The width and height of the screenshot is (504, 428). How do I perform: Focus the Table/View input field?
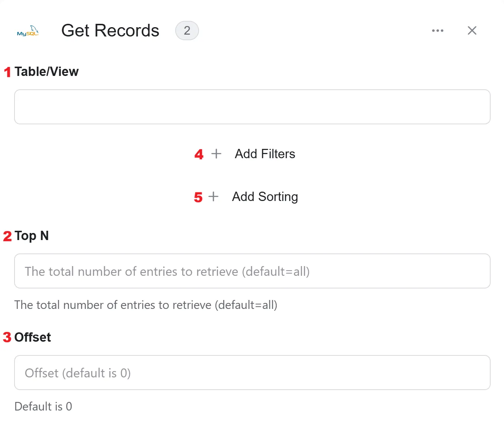pos(252,107)
